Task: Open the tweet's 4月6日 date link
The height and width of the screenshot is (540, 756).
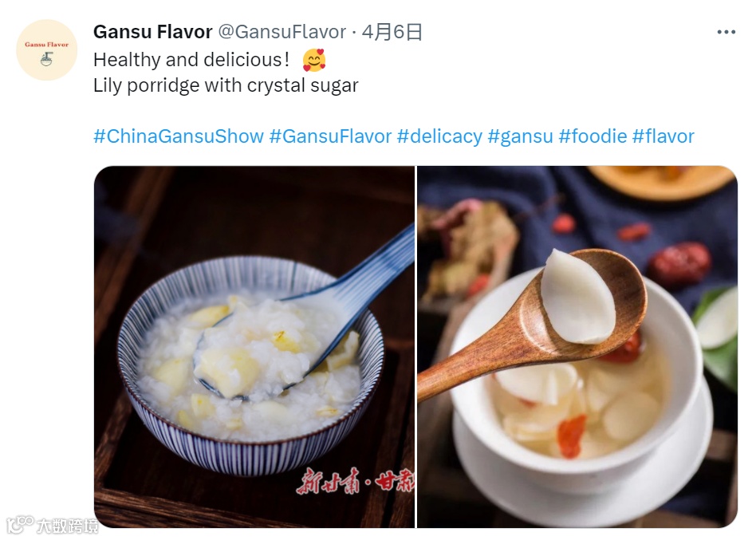Action: click(x=392, y=32)
